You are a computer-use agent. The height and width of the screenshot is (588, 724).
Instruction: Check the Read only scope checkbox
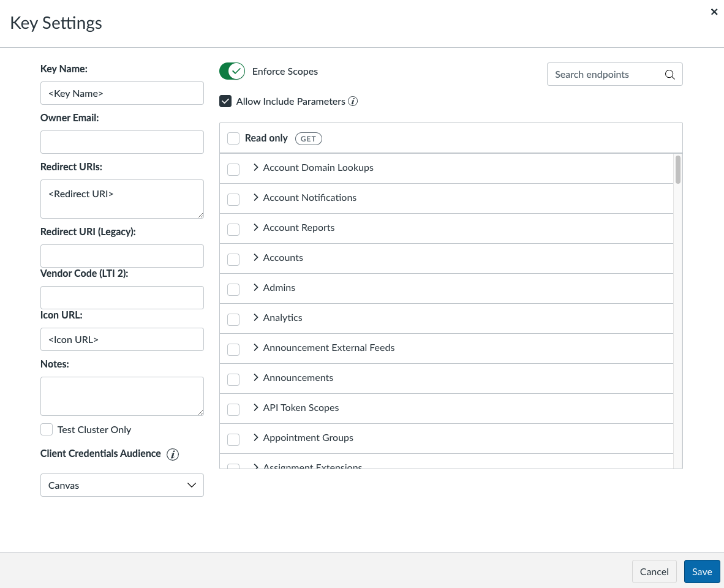pos(233,138)
